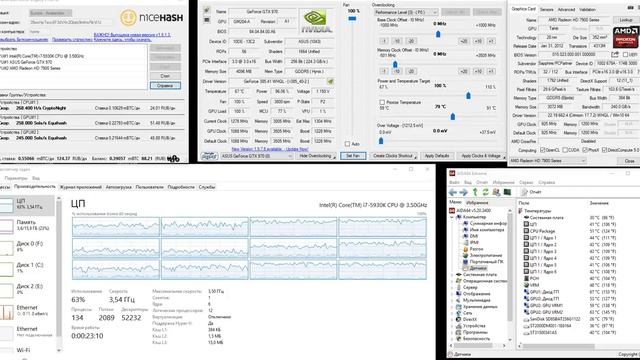This screenshot has height=360, width=640.
Task: Click Create Clocks Shortcut button
Action: click(x=393, y=156)
